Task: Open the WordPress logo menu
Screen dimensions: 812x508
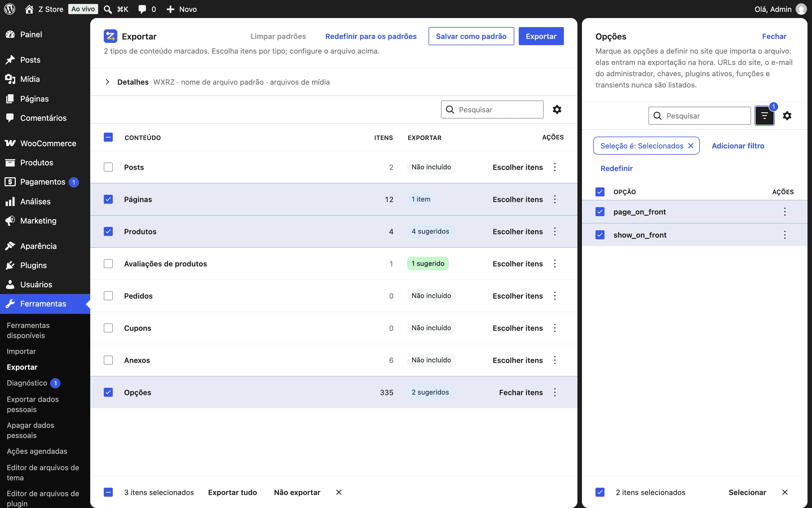Action: [x=10, y=9]
